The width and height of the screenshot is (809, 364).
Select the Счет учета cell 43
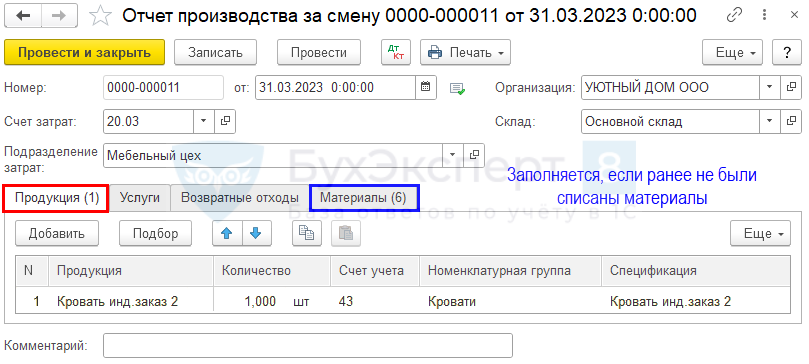pyautogui.click(x=375, y=301)
